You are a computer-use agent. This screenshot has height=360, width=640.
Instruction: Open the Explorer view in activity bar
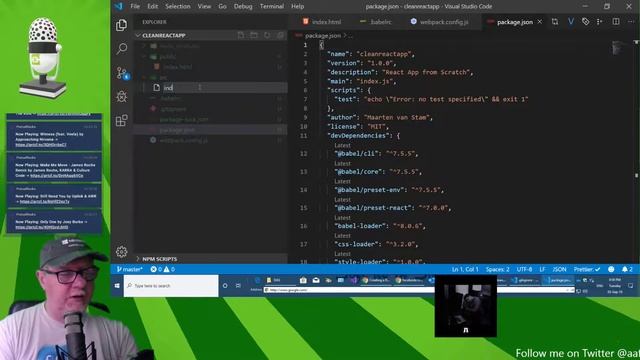tap(121, 25)
